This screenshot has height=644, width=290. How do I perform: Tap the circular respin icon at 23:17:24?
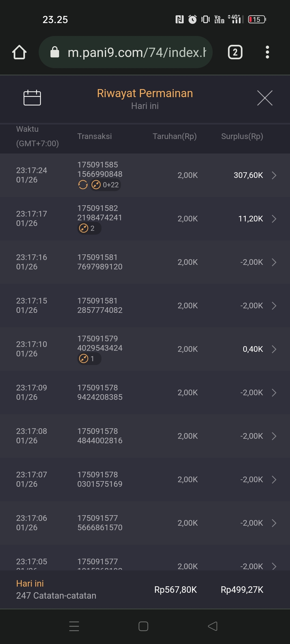[x=83, y=185]
